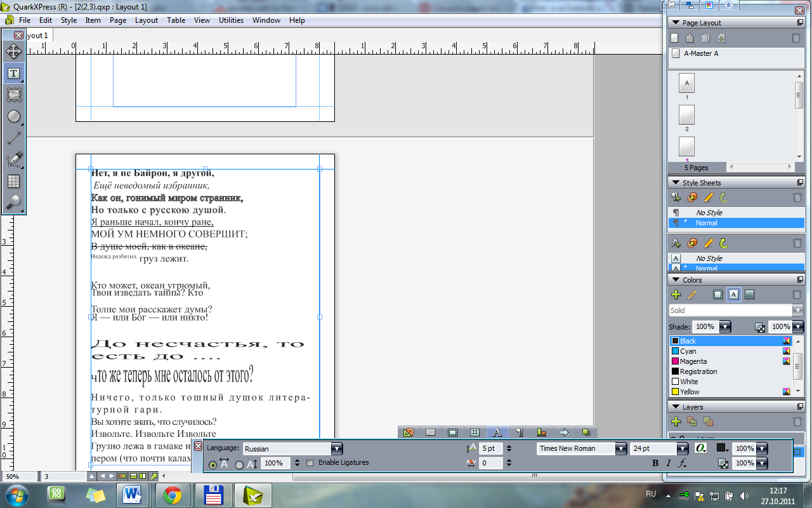Click the page number field showing 3

63,476
